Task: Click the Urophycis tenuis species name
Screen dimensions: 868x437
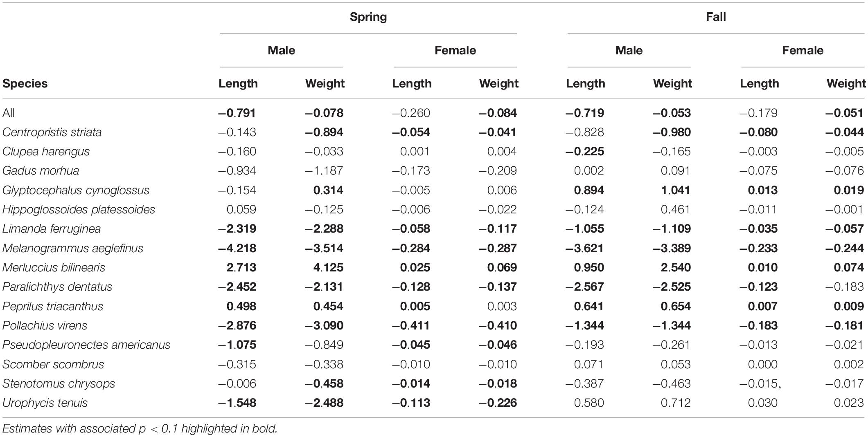Action: pyautogui.click(x=45, y=403)
